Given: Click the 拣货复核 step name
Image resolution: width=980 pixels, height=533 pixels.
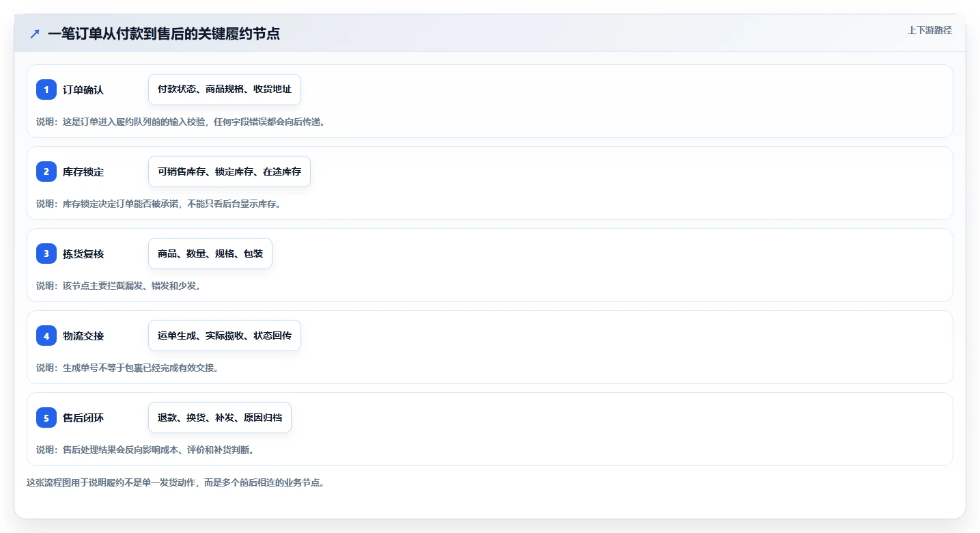Looking at the screenshot, I should 83,254.
